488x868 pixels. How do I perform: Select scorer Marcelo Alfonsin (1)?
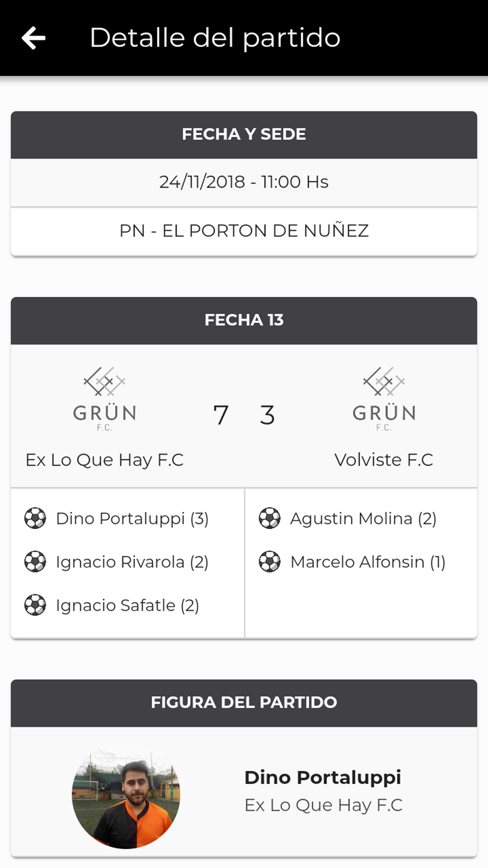368,562
